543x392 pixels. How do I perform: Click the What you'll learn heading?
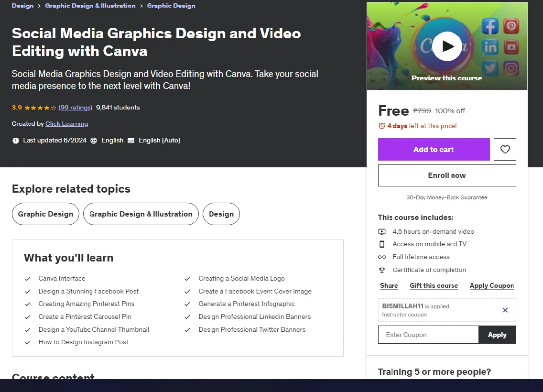click(68, 258)
